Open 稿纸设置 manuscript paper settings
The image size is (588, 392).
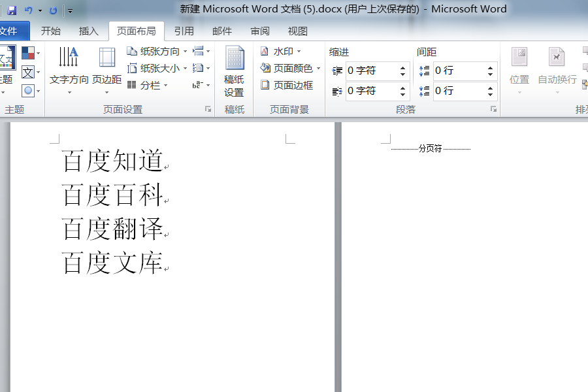(x=234, y=71)
